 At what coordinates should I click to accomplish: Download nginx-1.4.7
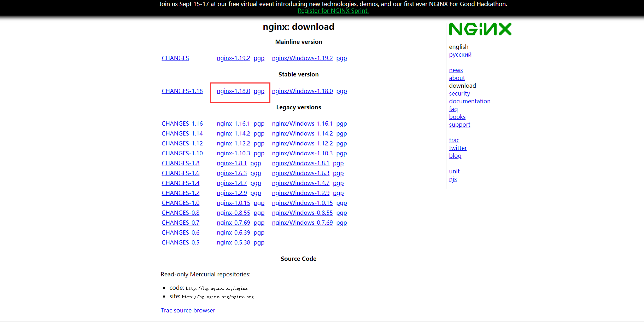pos(232,183)
